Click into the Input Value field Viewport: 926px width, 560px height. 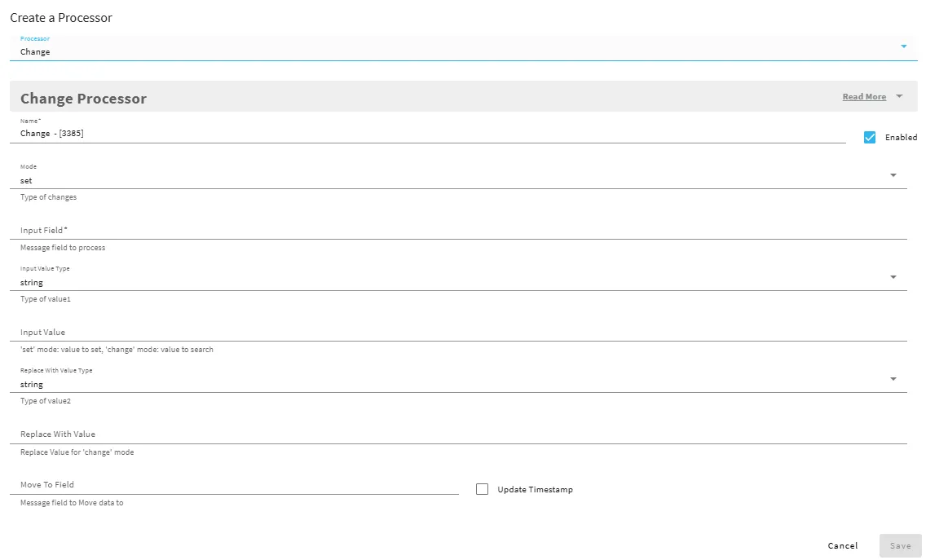[x=458, y=332]
